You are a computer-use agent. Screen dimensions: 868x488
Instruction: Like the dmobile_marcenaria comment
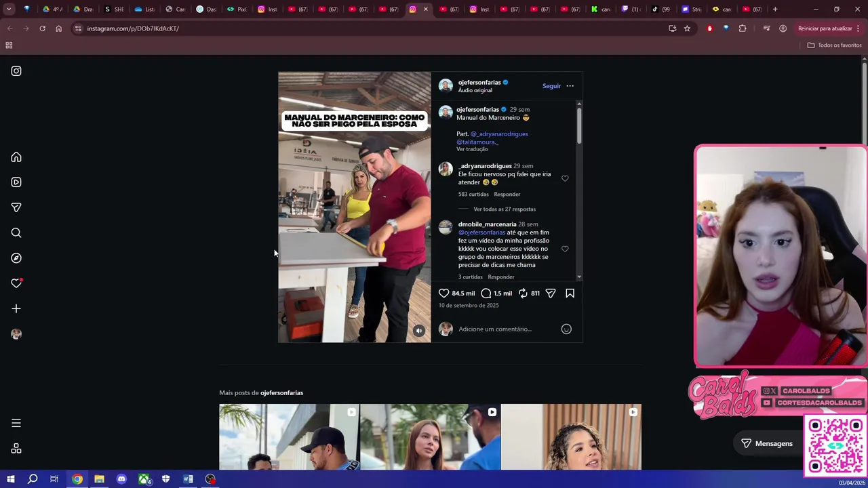(565, 249)
